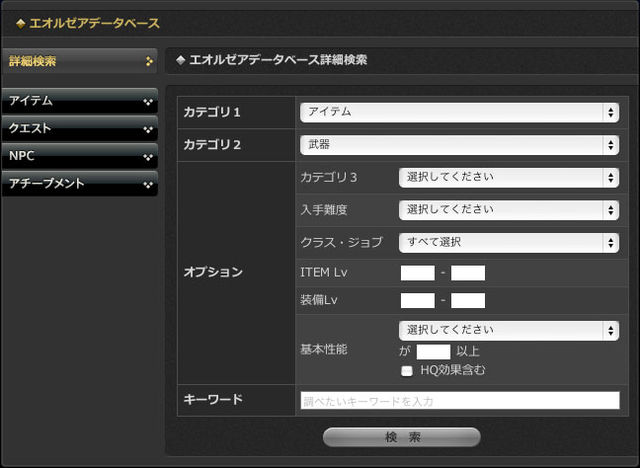
Task: Open the アイテム sidebar menu
Action: [80, 101]
